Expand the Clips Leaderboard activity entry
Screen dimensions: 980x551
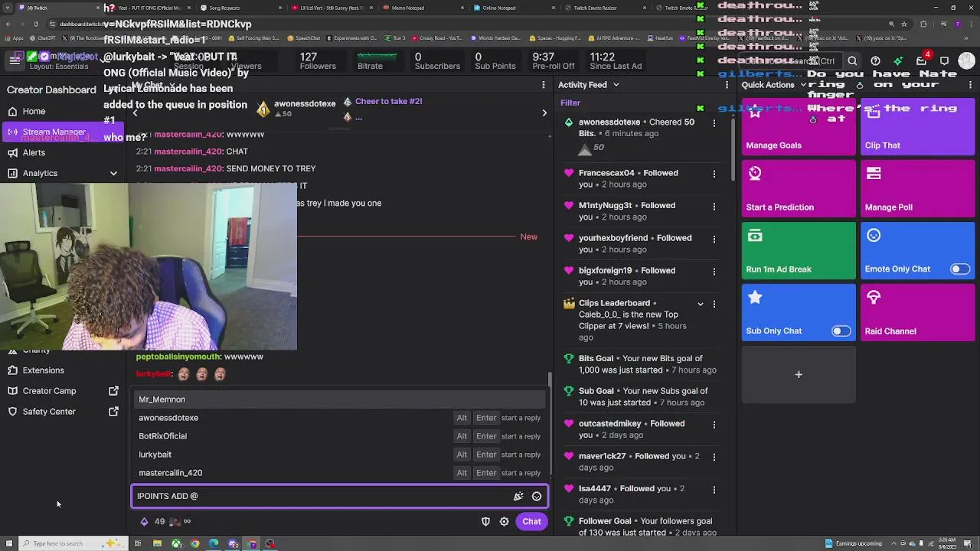[700, 304]
